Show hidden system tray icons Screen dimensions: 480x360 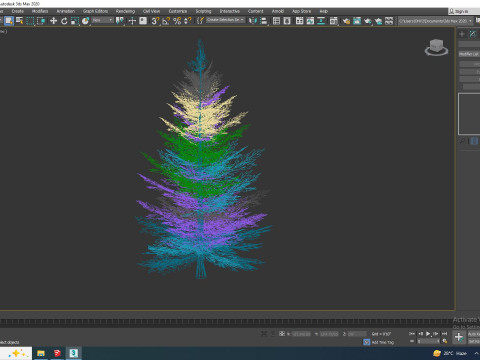tap(476, 353)
